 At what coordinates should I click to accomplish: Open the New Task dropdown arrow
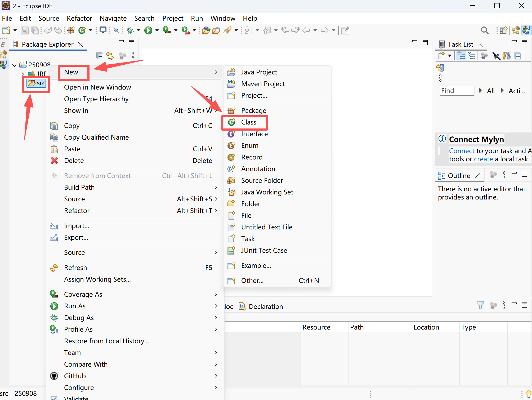[x=449, y=56]
